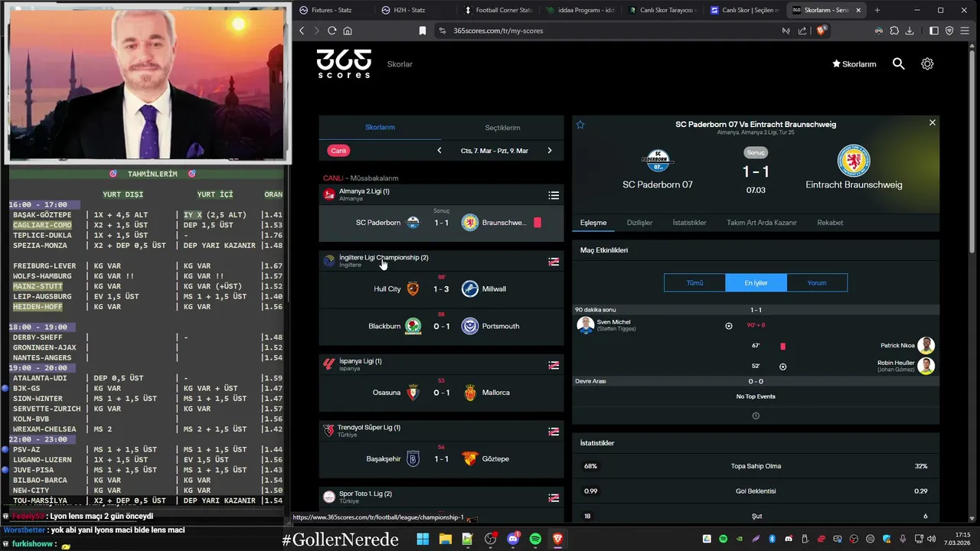Switch to the Dizilişler tab
The height and width of the screenshot is (551, 980).
[x=640, y=223]
